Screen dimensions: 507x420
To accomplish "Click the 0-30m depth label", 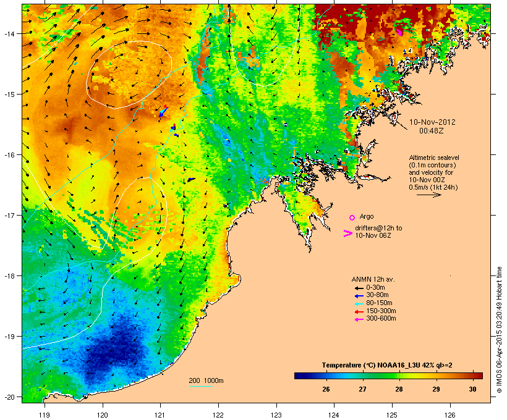I will click(x=375, y=288).
